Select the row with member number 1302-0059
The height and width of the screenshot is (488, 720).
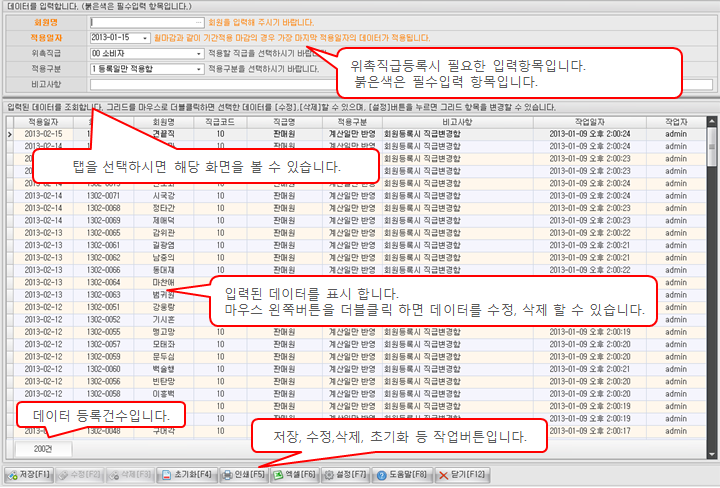point(360,357)
